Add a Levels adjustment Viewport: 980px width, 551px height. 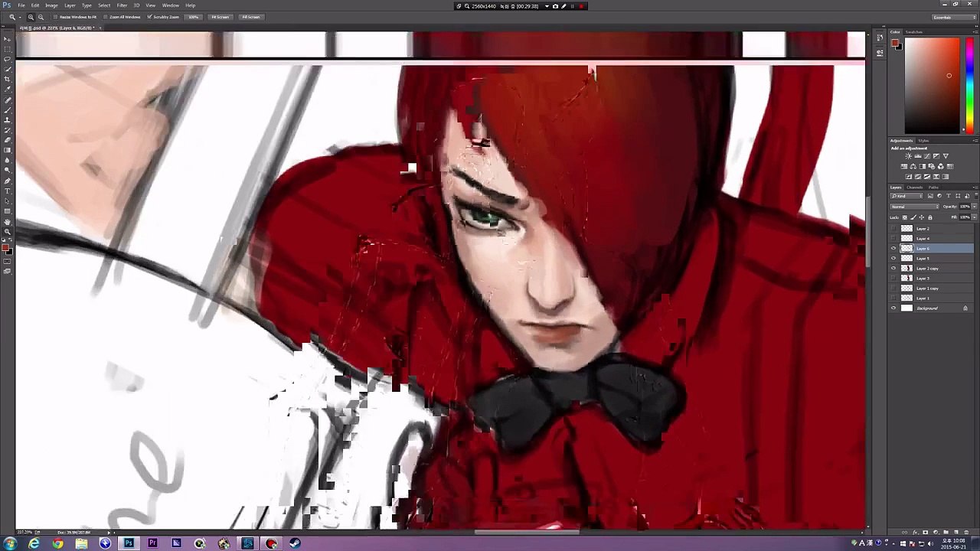[918, 156]
